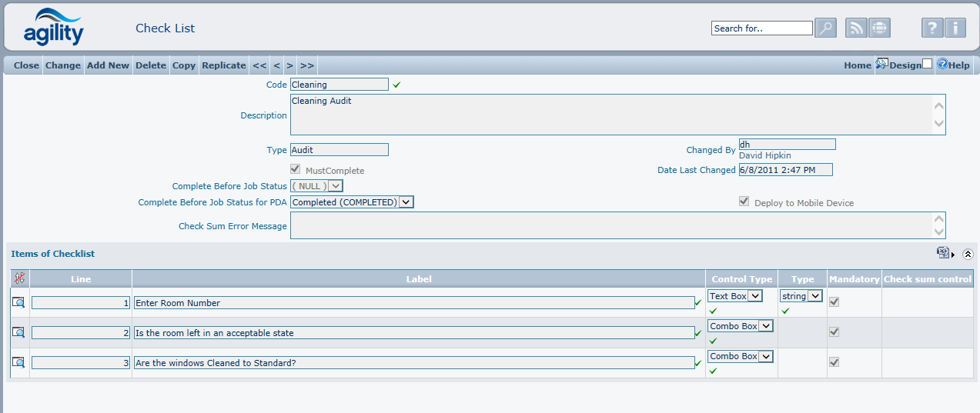This screenshot has width=980, height=413.
Task: Export the checklist items grid
Action: pos(942,253)
